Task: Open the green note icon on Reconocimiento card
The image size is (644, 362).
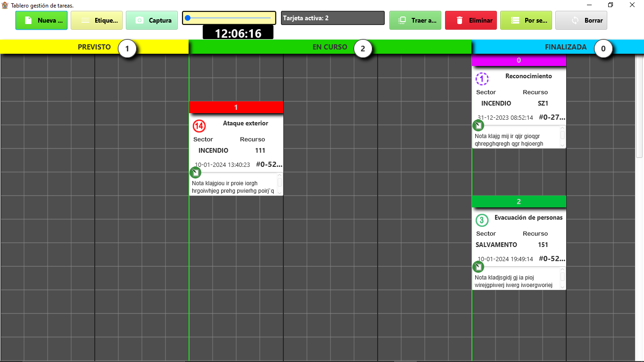Action: coord(478,125)
